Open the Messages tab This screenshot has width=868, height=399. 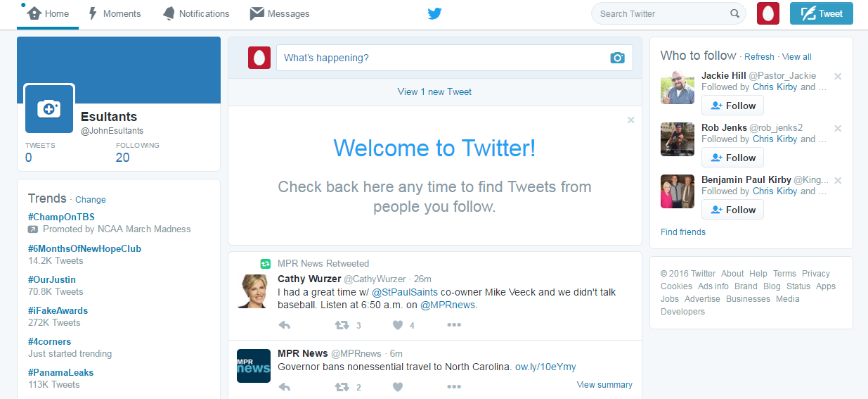pyautogui.click(x=279, y=13)
